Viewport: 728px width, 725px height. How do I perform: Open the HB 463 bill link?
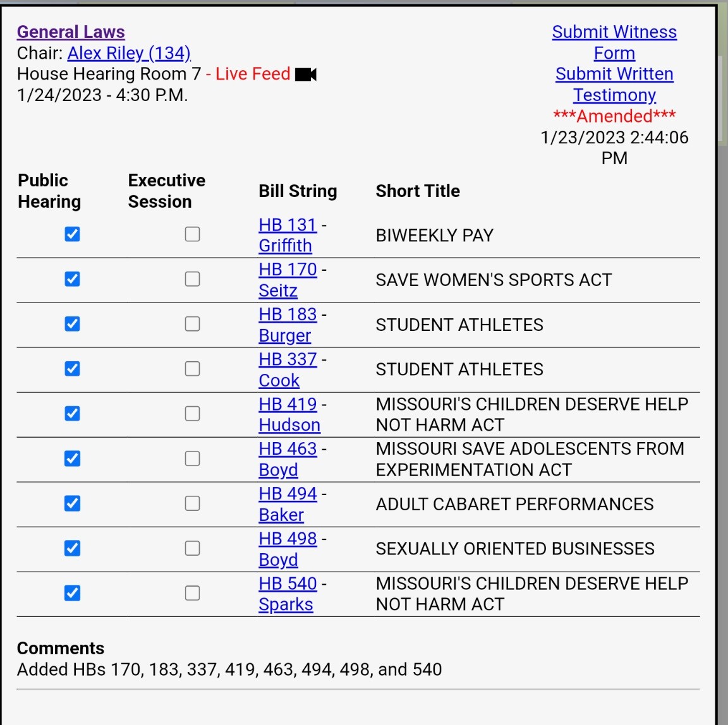tap(288, 449)
